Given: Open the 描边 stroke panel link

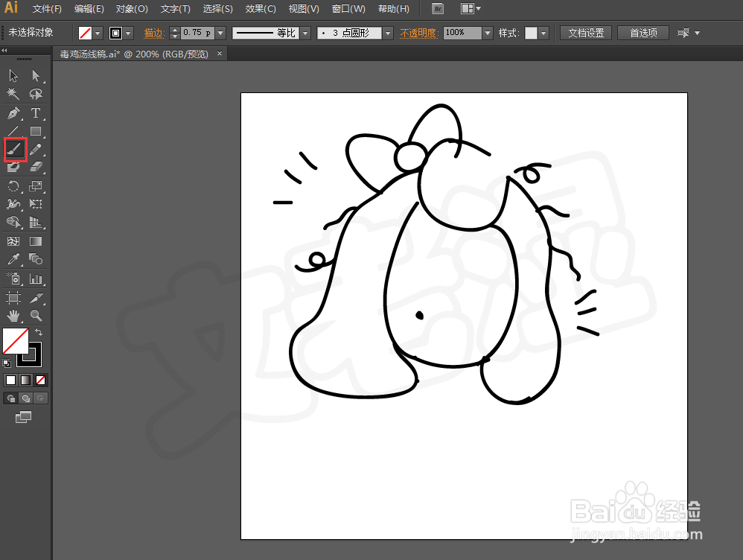Looking at the screenshot, I should point(153,34).
